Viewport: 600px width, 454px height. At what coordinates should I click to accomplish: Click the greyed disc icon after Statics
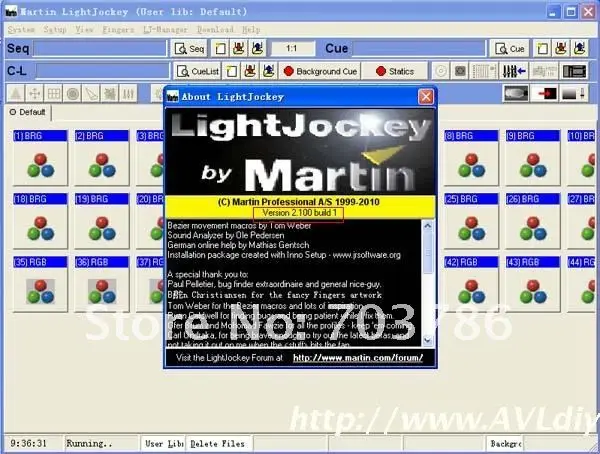[441, 71]
